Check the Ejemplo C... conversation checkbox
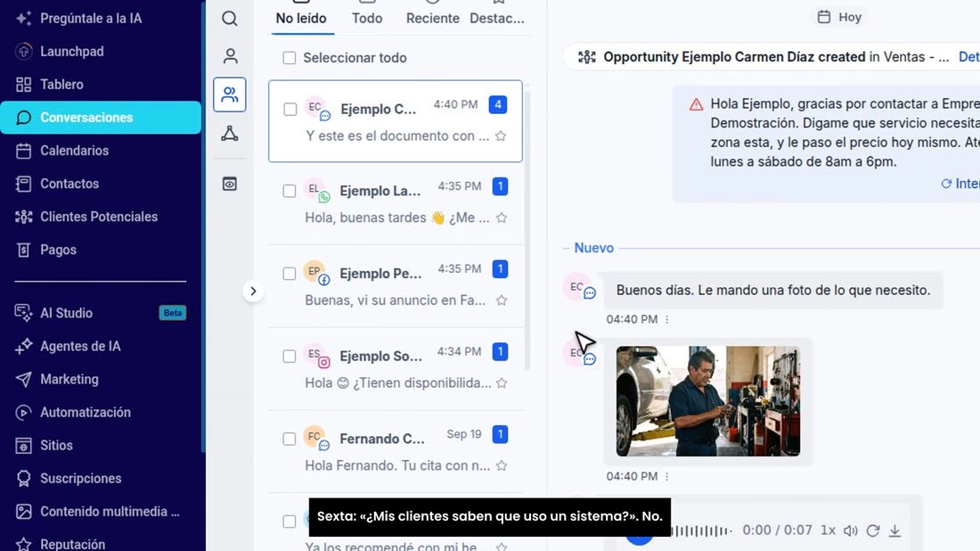This screenshot has width=980, height=551. [x=290, y=110]
